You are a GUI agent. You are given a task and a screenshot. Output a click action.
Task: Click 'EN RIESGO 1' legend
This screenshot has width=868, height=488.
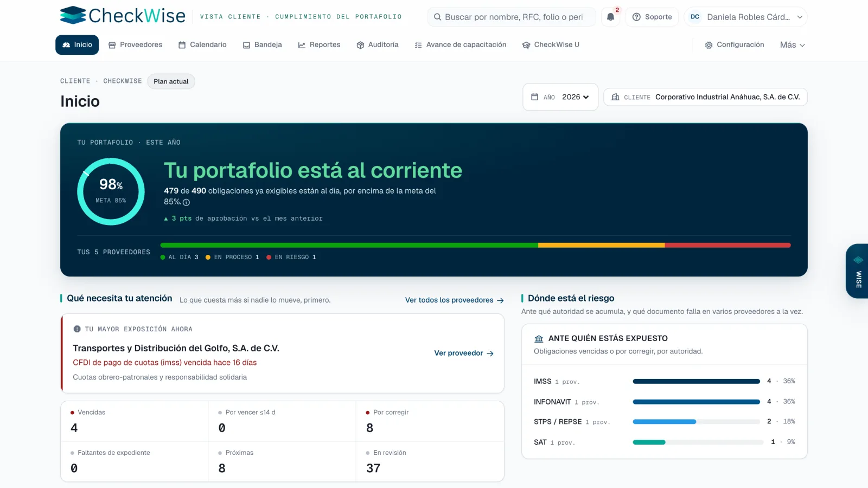pos(291,257)
